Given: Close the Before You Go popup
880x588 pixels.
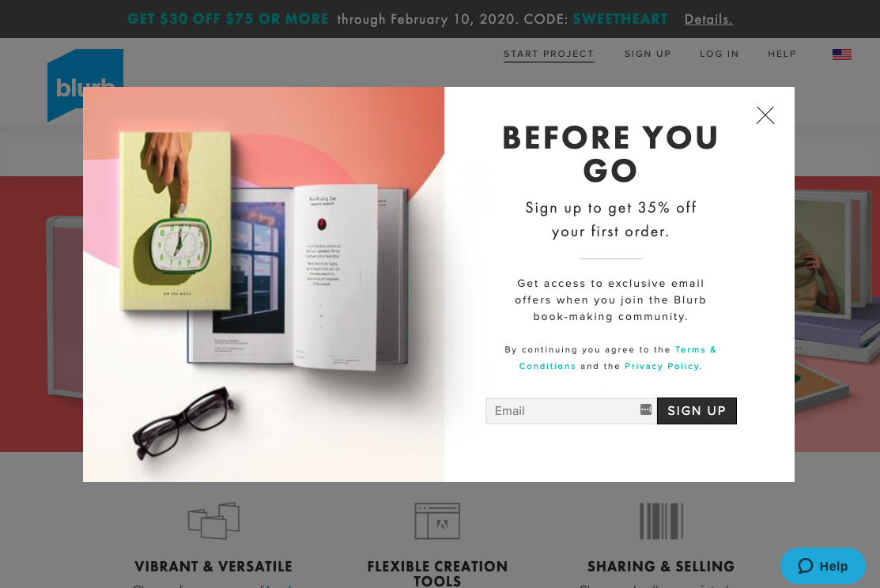Looking at the screenshot, I should (765, 115).
